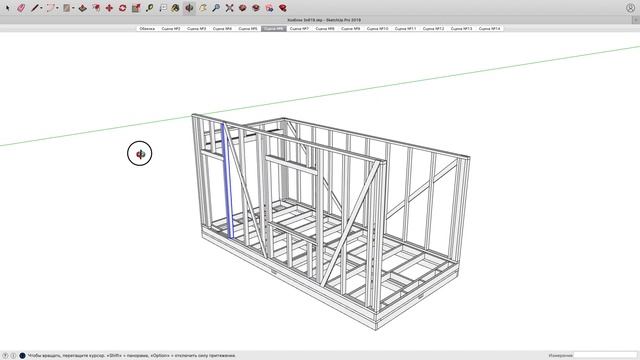Select the Line pencil tool
The image size is (640, 360).
(35, 8)
